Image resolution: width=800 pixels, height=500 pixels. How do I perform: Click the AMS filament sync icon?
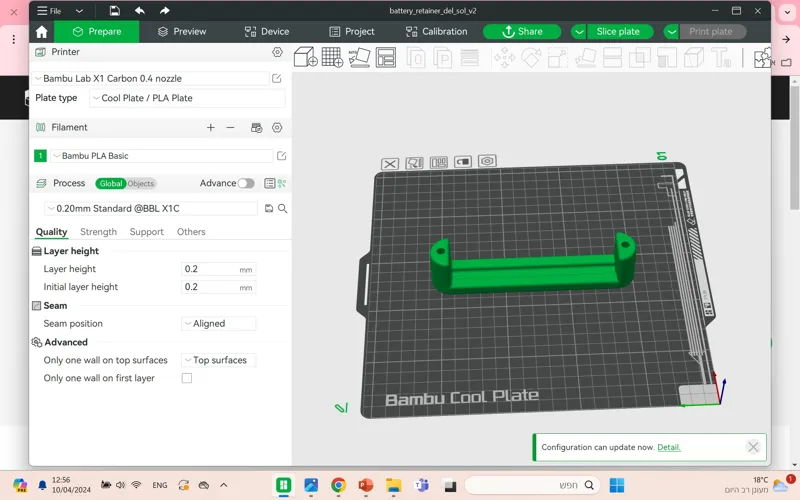[257, 128]
